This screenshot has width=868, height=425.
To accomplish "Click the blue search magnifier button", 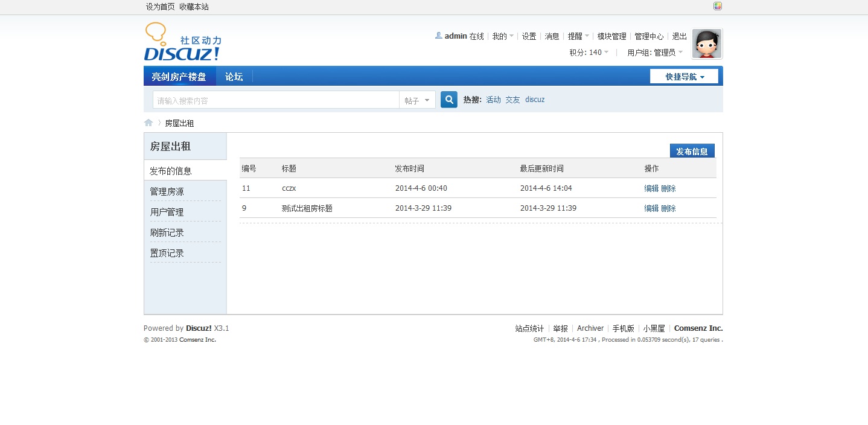I will [448, 100].
